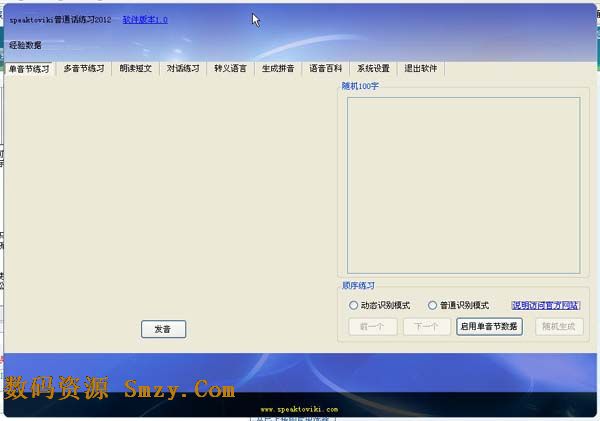The height and width of the screenshot is (421, 600).
Task: Click the 启用单音节数据 button
Action: pos(489,326)
